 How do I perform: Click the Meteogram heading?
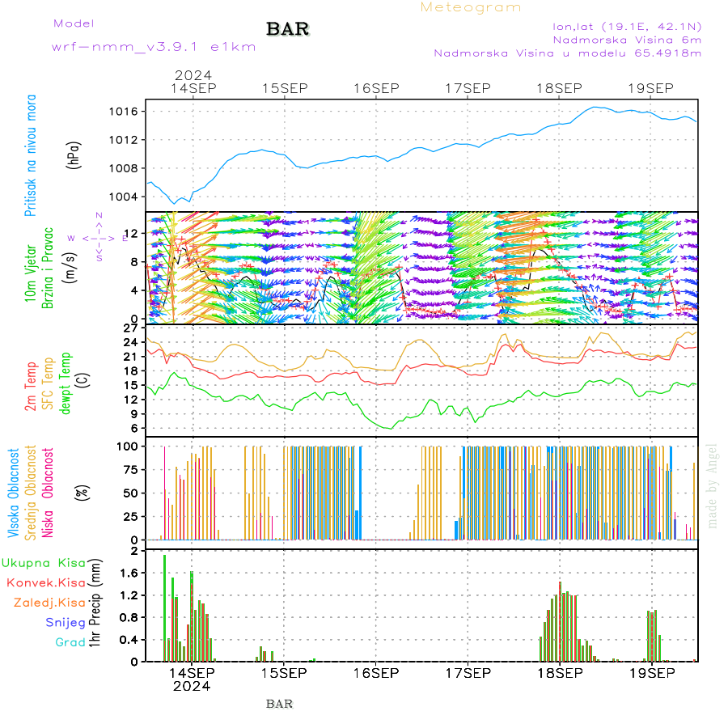pos(471,7)
